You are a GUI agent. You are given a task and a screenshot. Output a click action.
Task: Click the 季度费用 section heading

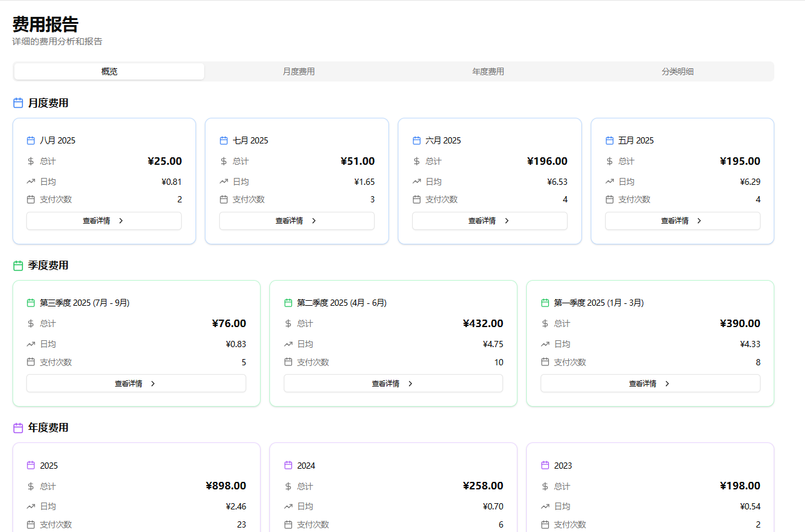coord(48,266)
